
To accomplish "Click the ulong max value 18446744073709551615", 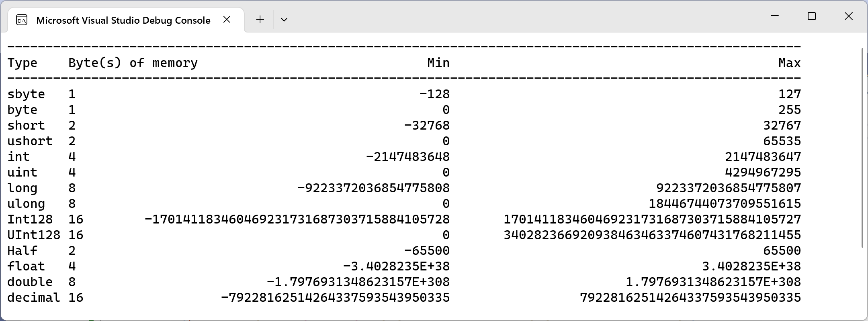I will tap(725, 204).
